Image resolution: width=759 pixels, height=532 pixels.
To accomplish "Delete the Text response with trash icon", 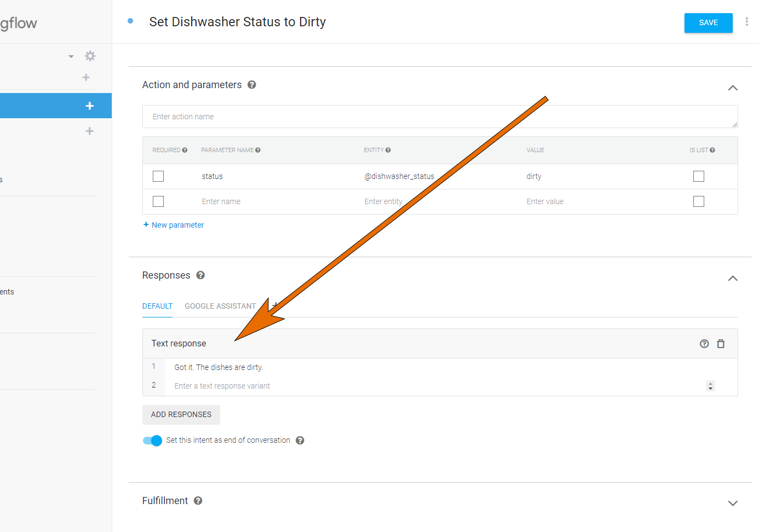I will coord(721,344).
